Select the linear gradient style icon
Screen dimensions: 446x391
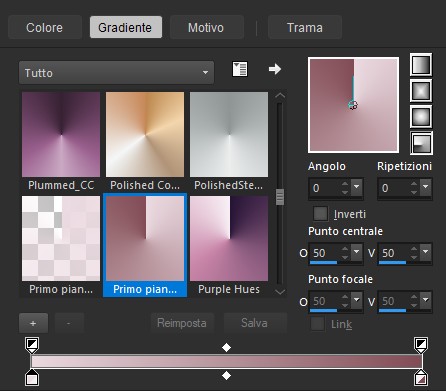point(421,65)
